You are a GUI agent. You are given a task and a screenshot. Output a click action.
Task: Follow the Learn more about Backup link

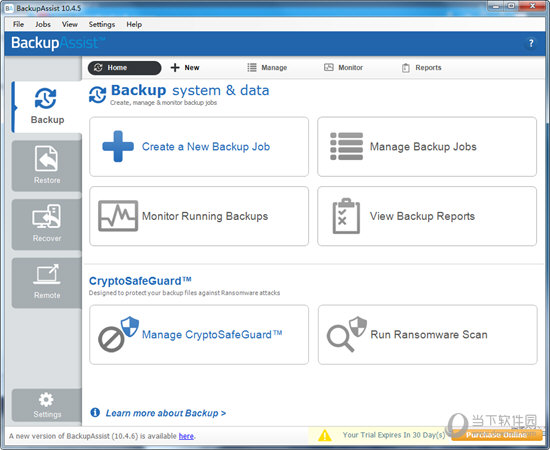coord(166,413)
